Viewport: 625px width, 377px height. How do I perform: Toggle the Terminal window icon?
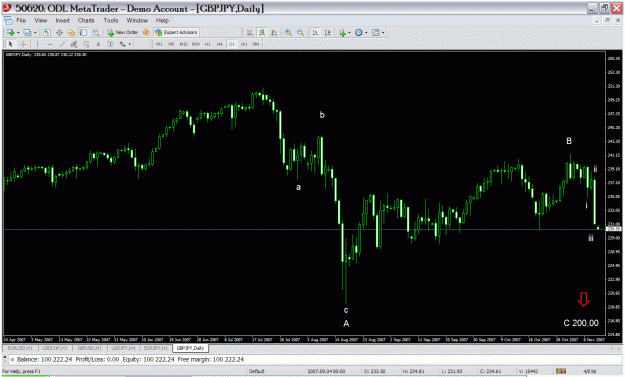(83, 32)
